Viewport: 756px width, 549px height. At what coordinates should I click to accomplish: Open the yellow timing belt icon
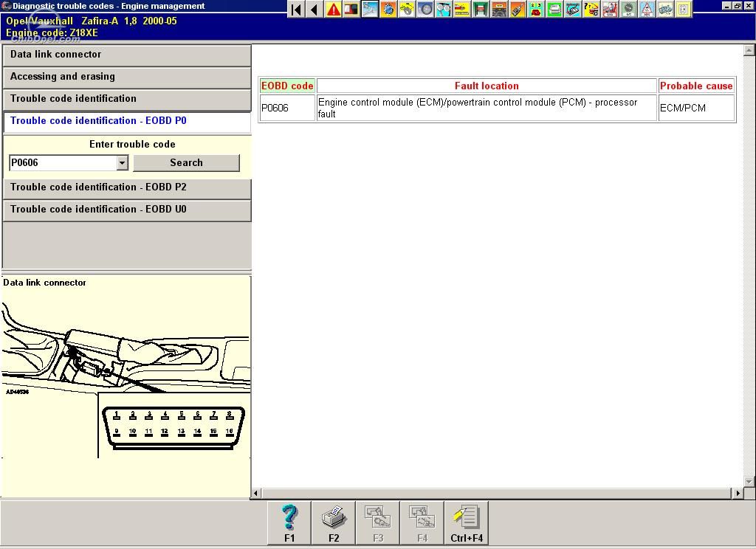407,9
